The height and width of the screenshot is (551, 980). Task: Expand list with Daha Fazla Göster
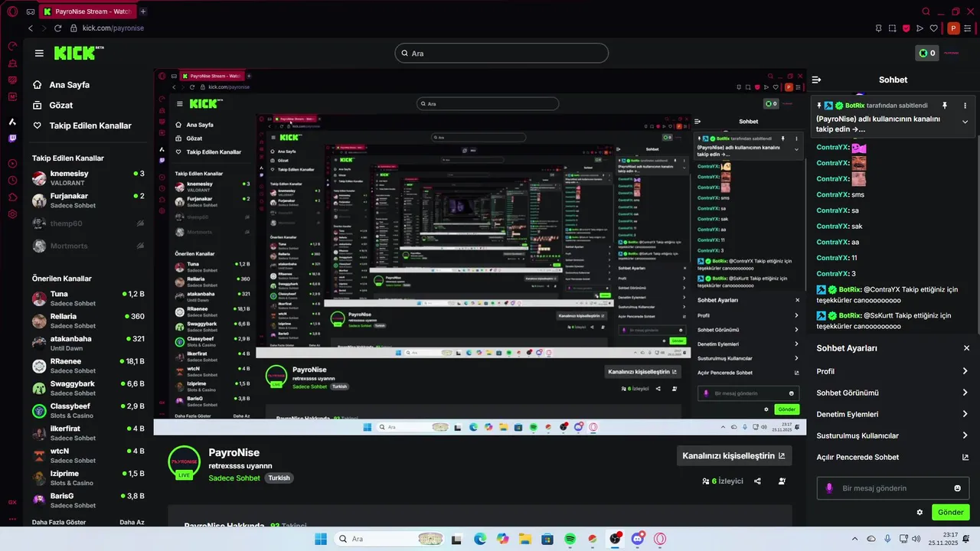click(x=58, y=522)
